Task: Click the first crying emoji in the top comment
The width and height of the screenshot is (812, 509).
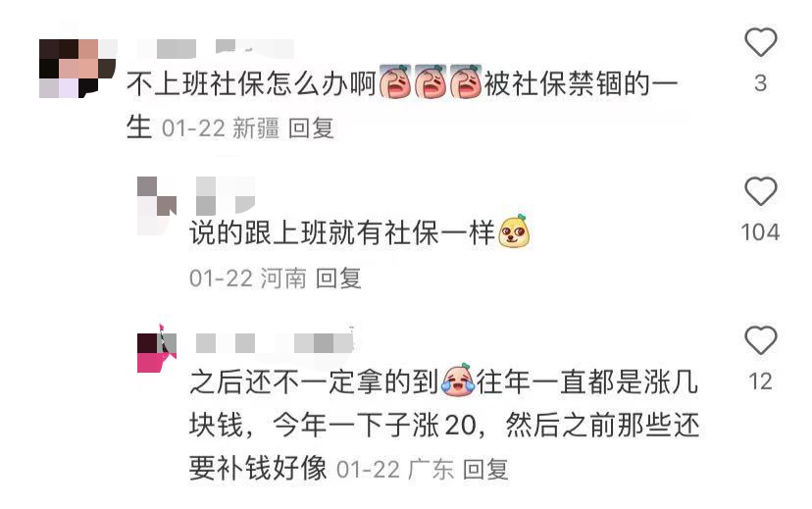Action: [x=395, y=81]
